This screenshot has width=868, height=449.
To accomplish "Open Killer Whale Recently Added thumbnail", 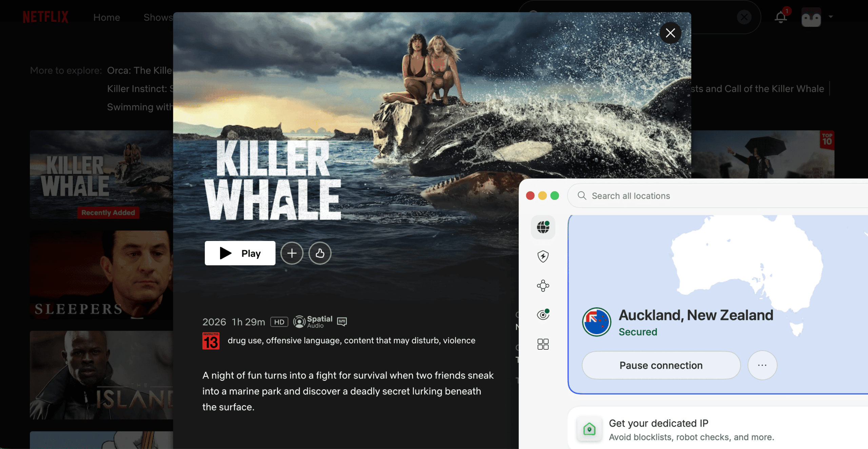I will [x=101, y=175].
